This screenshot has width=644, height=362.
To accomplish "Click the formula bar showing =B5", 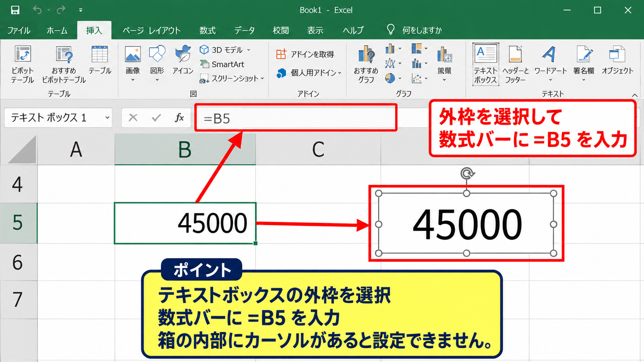I will [x=296, y=118].
